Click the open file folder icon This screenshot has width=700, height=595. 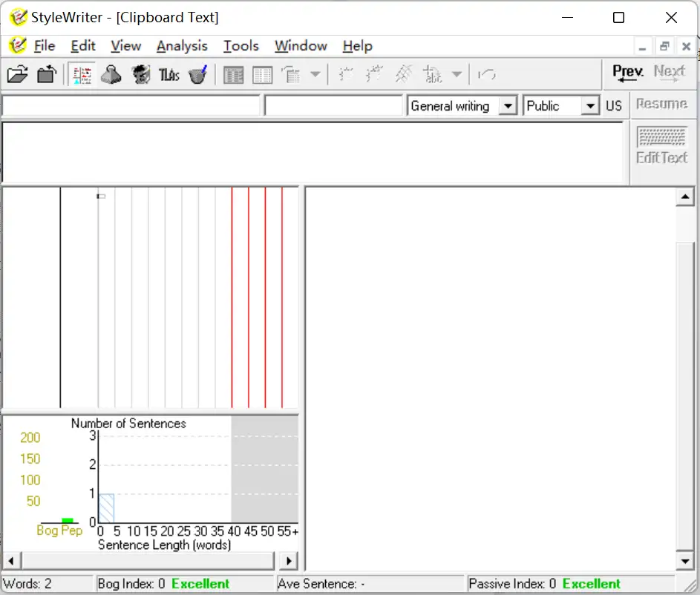pyautogui.click(x=18, y=74)
